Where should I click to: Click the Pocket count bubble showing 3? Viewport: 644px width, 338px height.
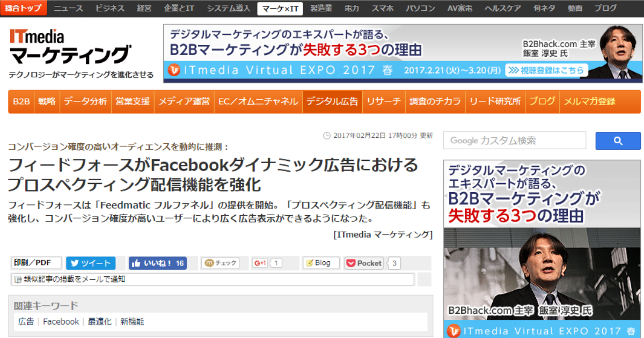click(x=394, y=263)
